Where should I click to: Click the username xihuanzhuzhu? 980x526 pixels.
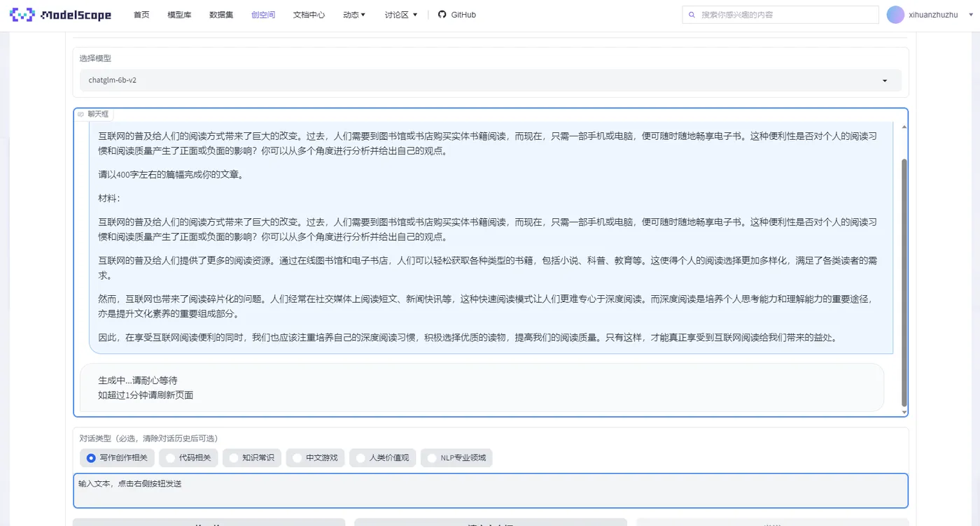pos(933,15)
